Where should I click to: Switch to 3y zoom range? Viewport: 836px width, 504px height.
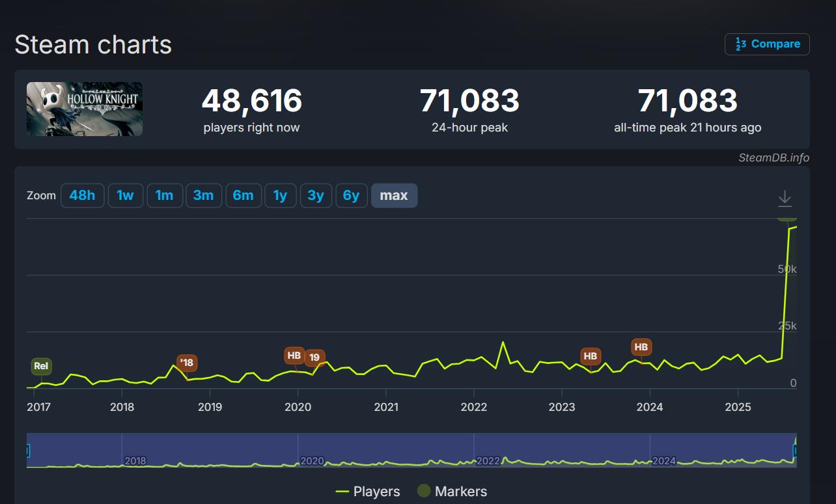click(x=316, y=195)
